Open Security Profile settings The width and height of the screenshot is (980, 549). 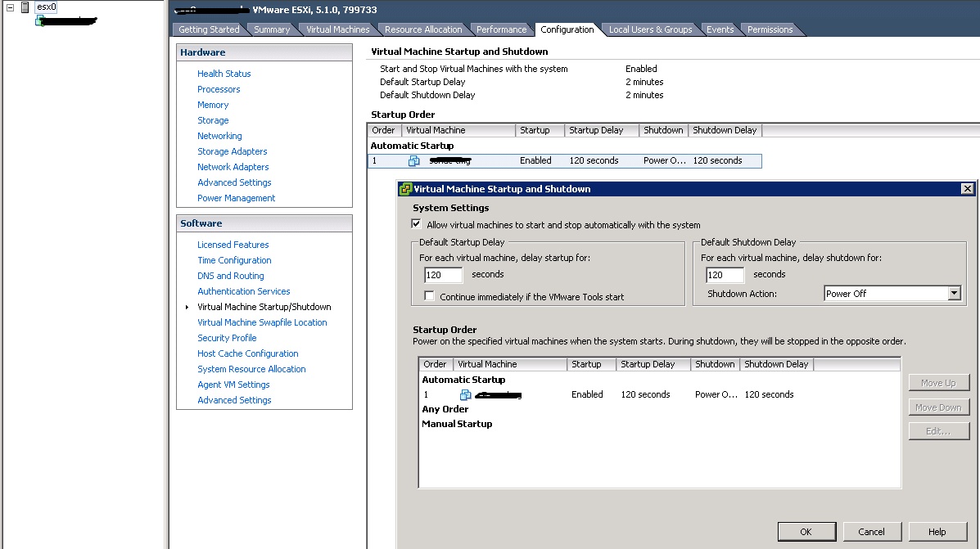coord(227,337)
